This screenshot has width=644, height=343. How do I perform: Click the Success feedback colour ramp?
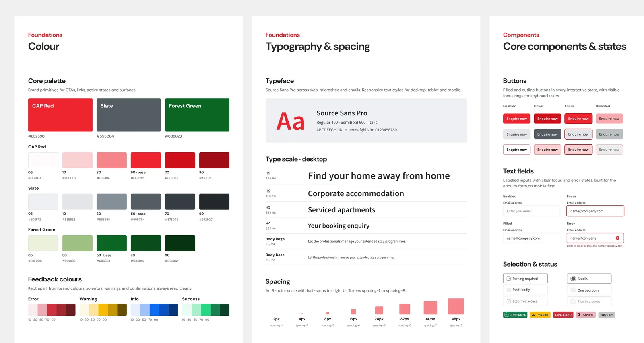[206, 310]
